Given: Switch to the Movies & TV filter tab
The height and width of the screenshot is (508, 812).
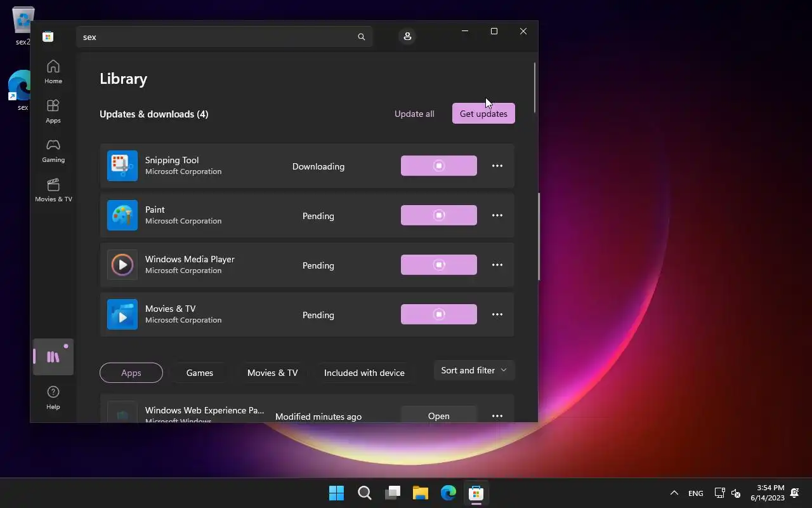Looking at the screenshot, I should pyautogui.click(x=273, y=373).
